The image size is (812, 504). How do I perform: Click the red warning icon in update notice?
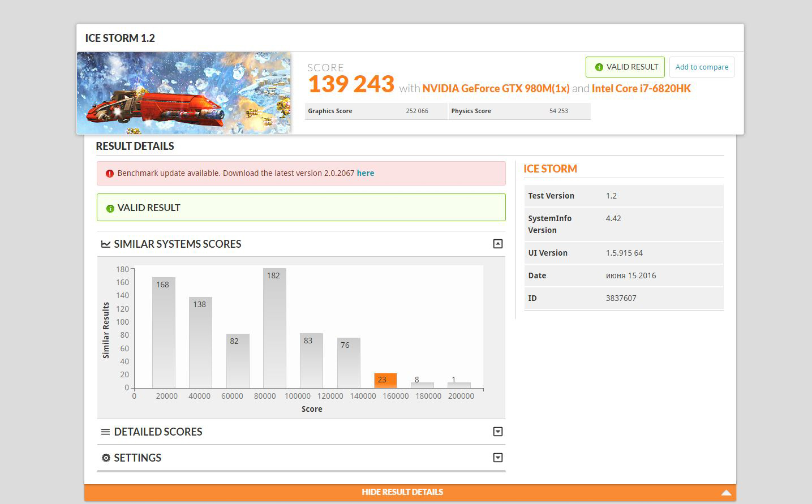tap(110, 174)
